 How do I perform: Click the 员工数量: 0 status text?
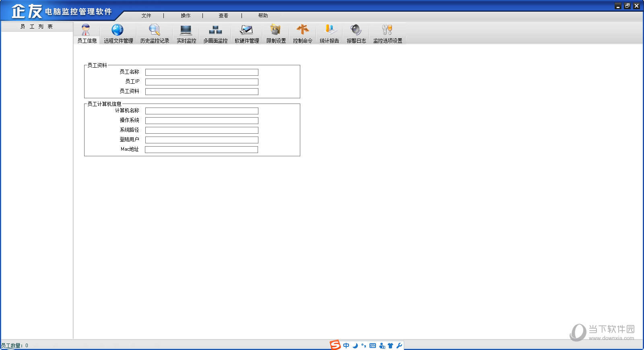14,346
